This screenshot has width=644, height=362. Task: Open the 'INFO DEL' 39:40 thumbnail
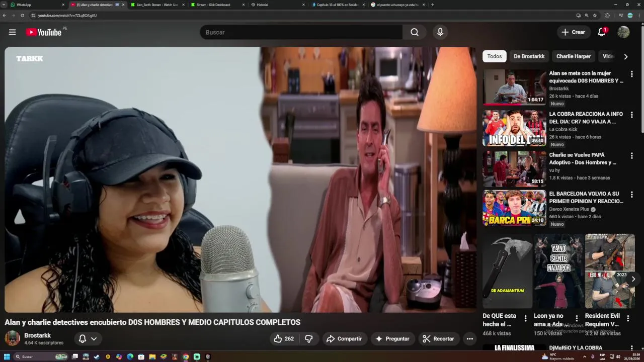pyautogui.click(x=514, y=128)
